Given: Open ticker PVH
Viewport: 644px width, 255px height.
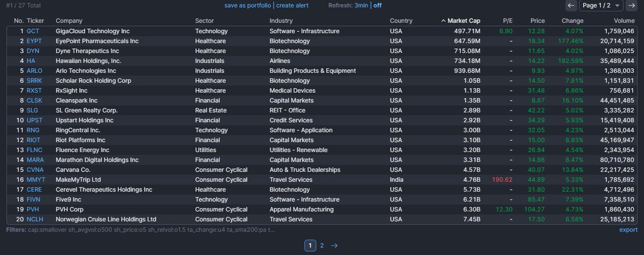Looking at the screenshot, I should 33,209.
